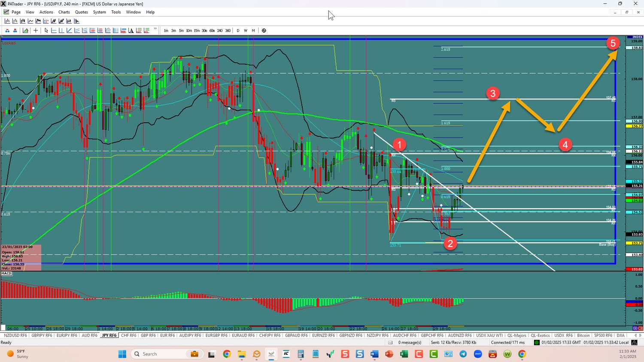Pick the diagonal trend line drawing tool
The image size is (644, 362).
coord(69,30)
